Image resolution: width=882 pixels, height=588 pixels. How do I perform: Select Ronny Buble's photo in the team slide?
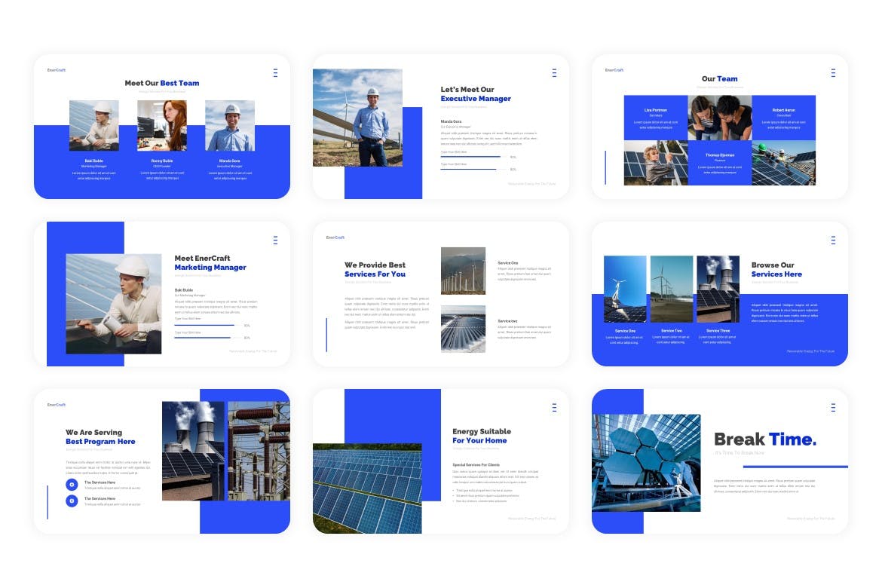162,126
